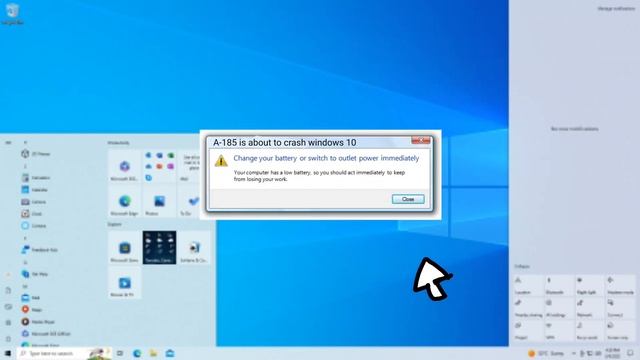This screenshot has width=640, height=360.
Task: Launch Media Player from the Start list
Action: (x=38, y=322)
